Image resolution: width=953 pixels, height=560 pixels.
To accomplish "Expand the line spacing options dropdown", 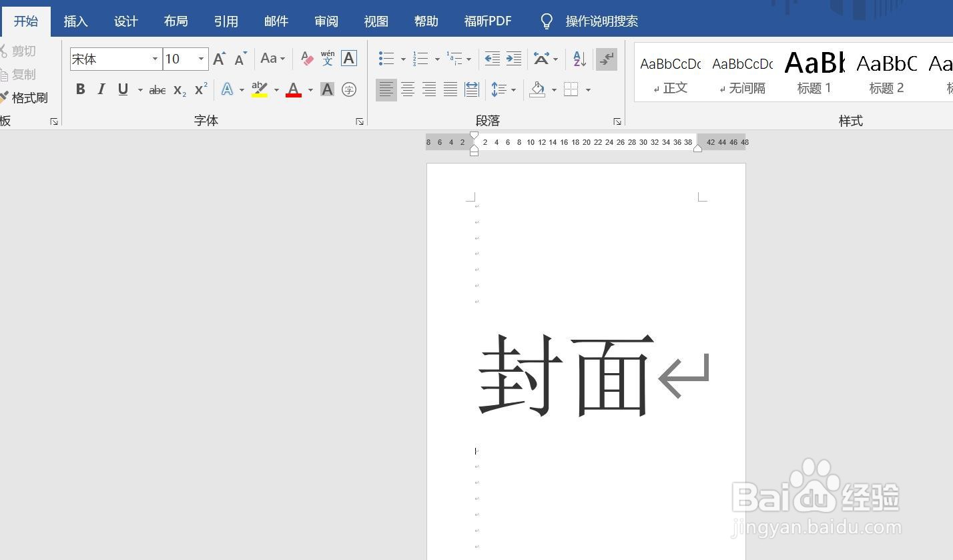I will tap(513, 89).
